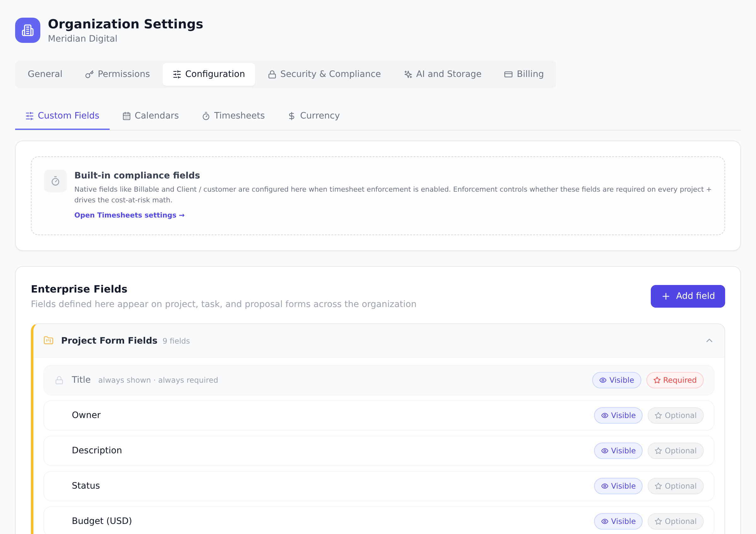The width and height of the screenshot is (756, 534).
Task: Click the stopwatch icon beside Built-in compliance fields
Action: click(55, 181)
